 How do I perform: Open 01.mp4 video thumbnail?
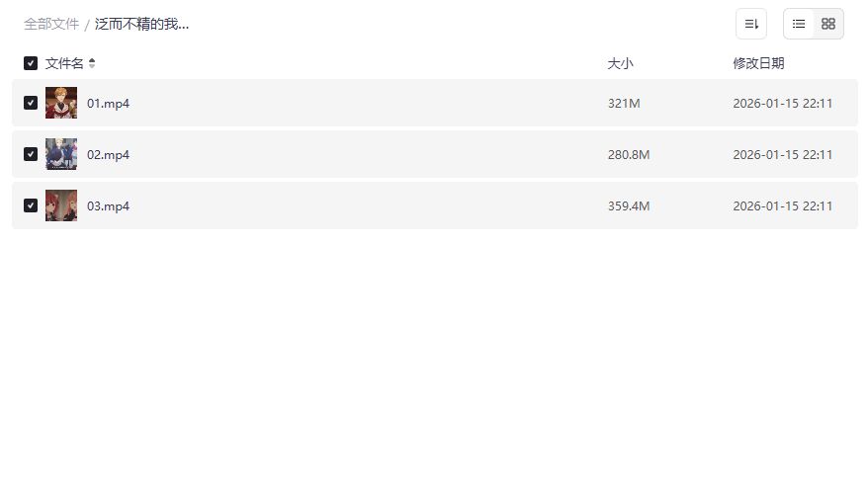point(61,103)
